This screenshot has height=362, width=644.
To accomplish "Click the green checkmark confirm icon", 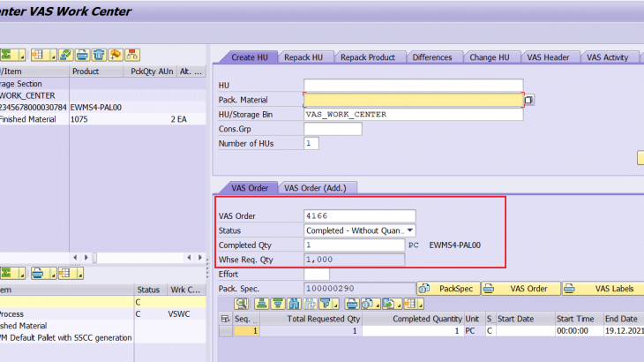I will tap(65, 55).
